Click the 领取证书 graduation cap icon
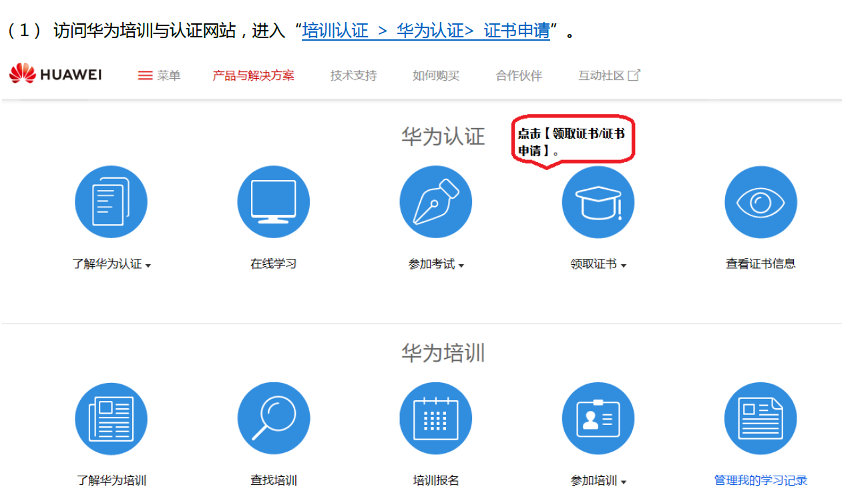The image size is (868, 503). coord(598,201)
